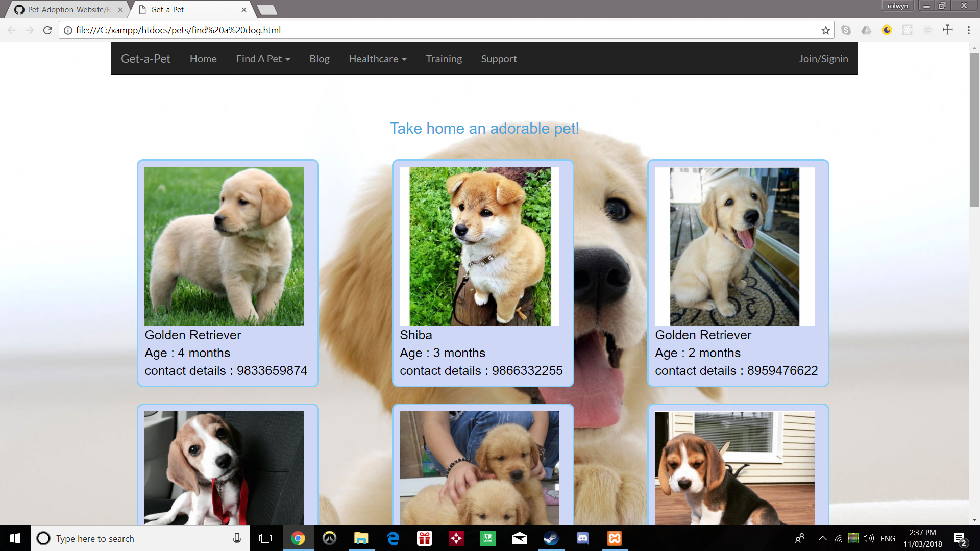Click contact details : 9866332255 text
This screenshot has height=551, width=980.
(x=481, y=371)
